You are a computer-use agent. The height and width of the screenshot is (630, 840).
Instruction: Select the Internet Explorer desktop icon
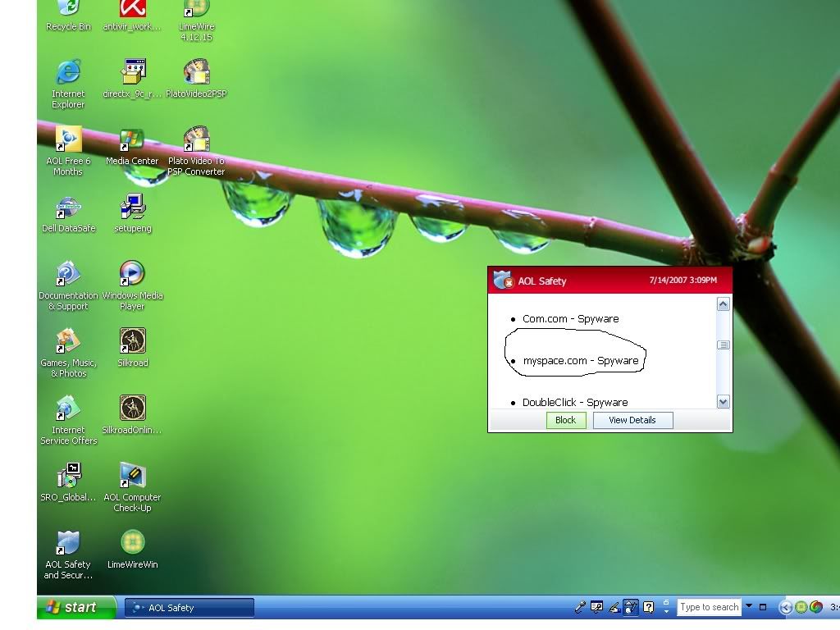(x=69, y=72)
